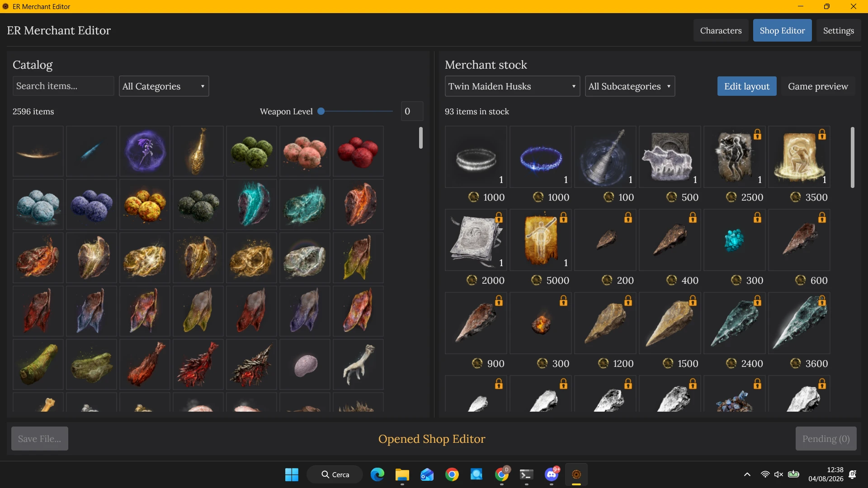This screenshot has height=488, width=868.
Task: Pick the green caterpillar catalog item
Action: point(38,364)
